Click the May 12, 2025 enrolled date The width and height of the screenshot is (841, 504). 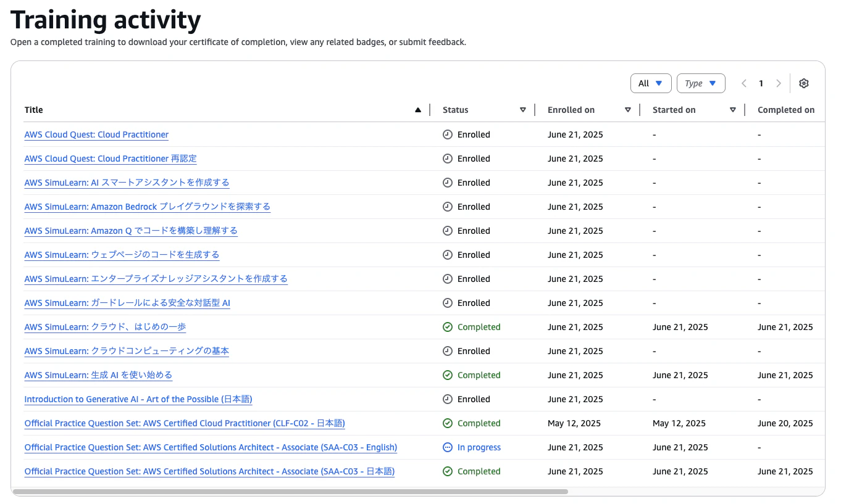tap(574, 423)
